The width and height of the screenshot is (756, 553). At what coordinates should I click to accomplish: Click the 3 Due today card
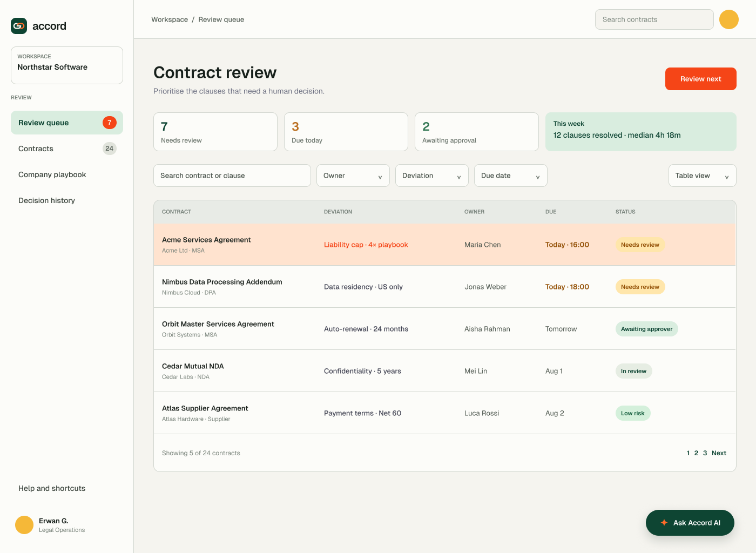(346, 132)
